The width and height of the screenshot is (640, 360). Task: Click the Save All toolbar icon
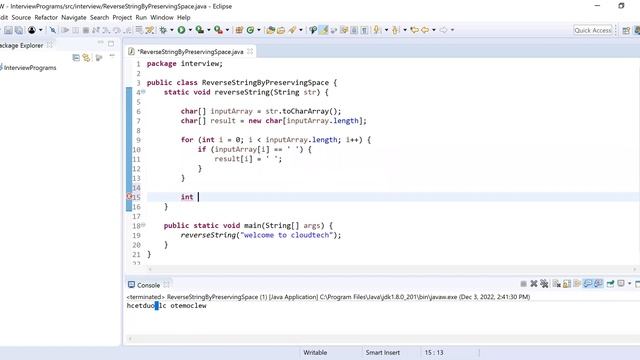tap(19, 30)
